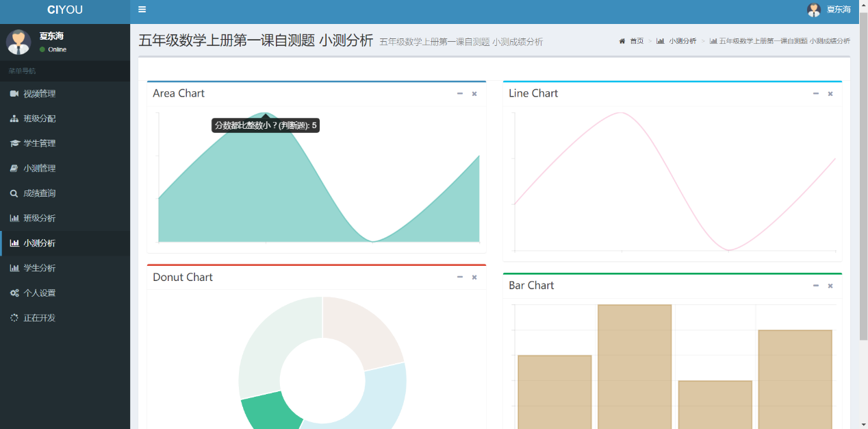Click the Bar Chart title
The image size is (868, 429).
coord(531,285)
